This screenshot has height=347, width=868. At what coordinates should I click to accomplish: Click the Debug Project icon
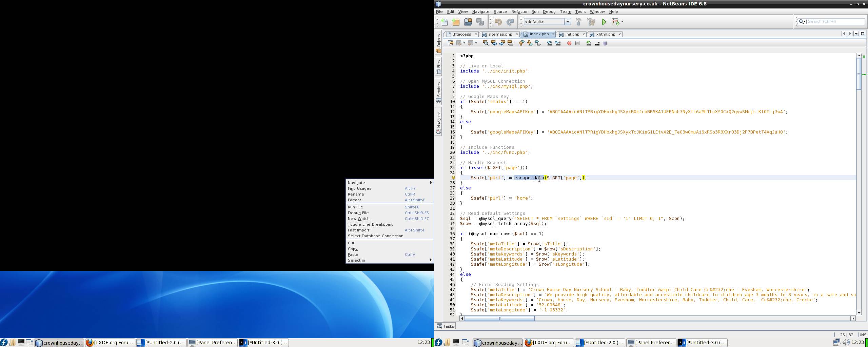click(615, 22)
